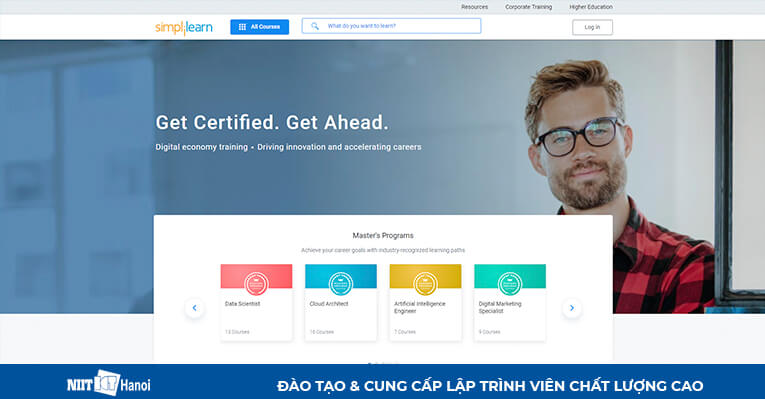Open Corporate Training link
The width and height of the screenshot is (765, 399).
point(528,7)
